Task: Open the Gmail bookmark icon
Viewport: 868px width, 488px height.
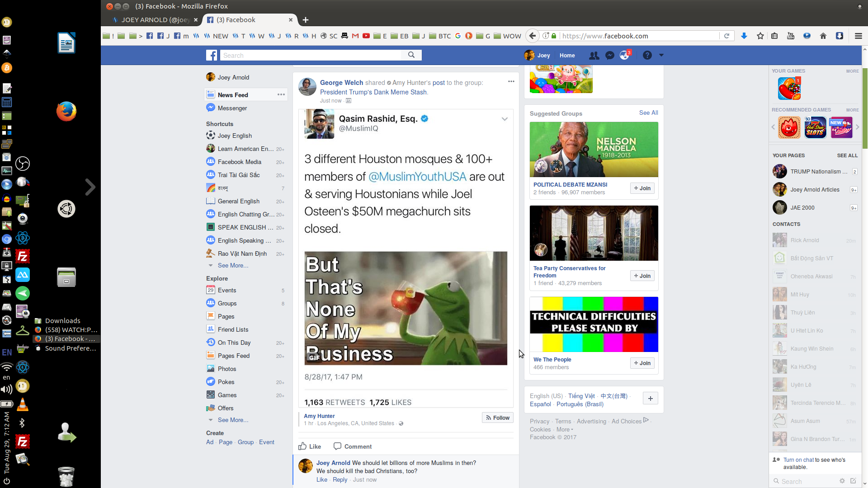Action: (355, 36)
